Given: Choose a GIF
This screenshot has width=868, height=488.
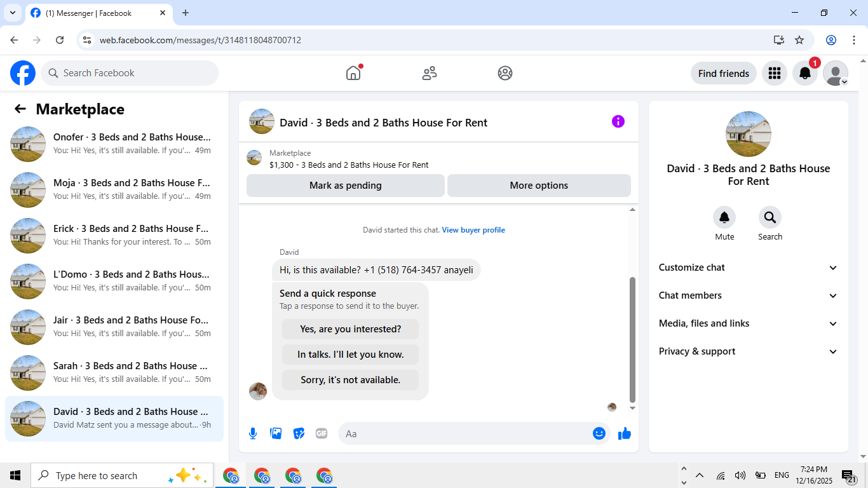Looking at the screenshot, I should tap(322, 433).
